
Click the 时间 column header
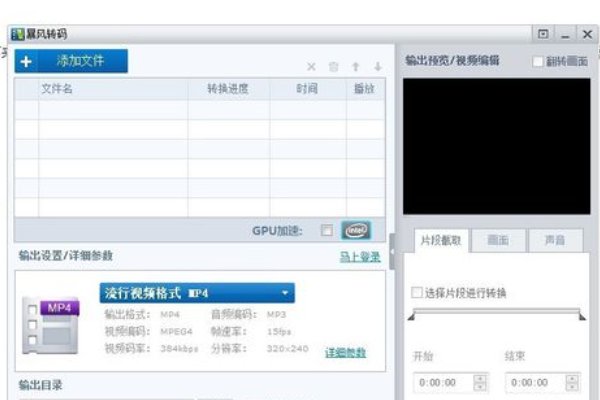tap(308, 89)
